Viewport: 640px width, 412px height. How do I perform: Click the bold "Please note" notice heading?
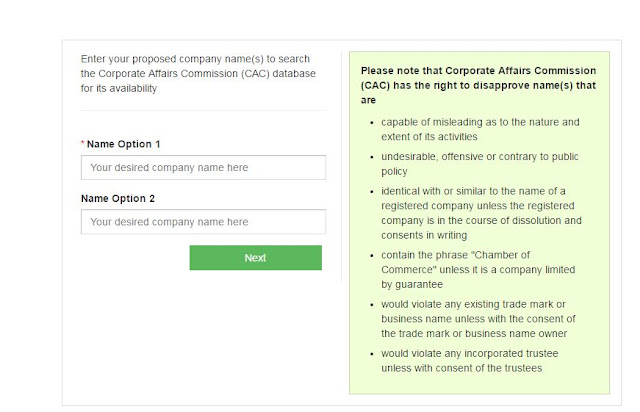pos(478,85)
